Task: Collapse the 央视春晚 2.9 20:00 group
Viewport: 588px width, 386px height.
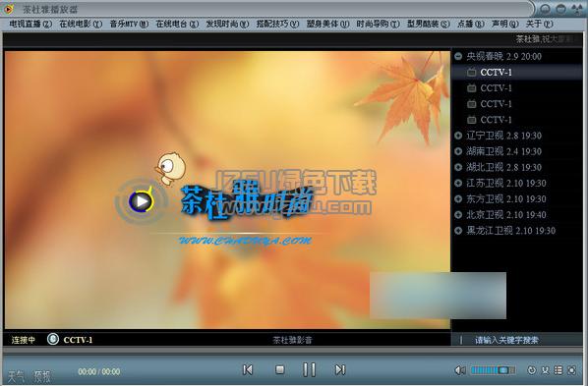Action: (x=458, y=57)
